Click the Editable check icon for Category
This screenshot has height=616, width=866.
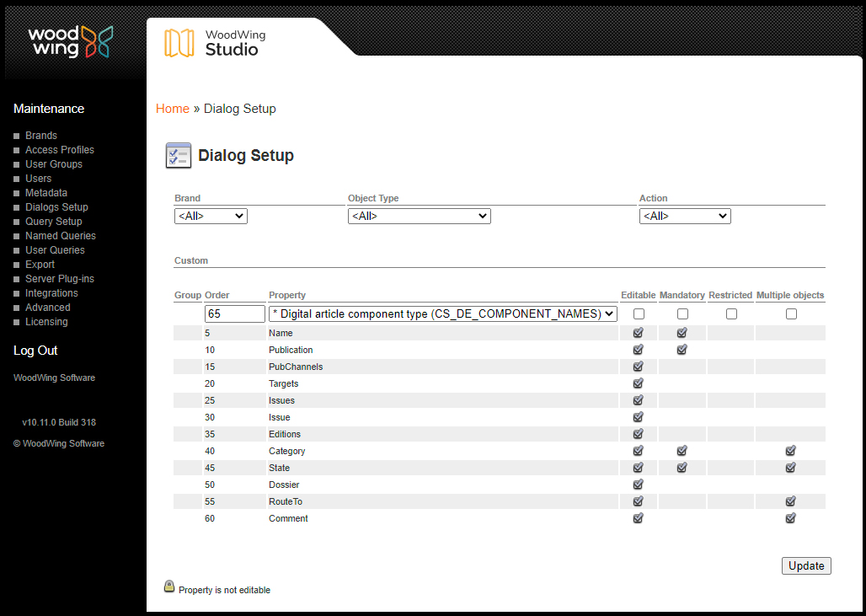[638, 450]
